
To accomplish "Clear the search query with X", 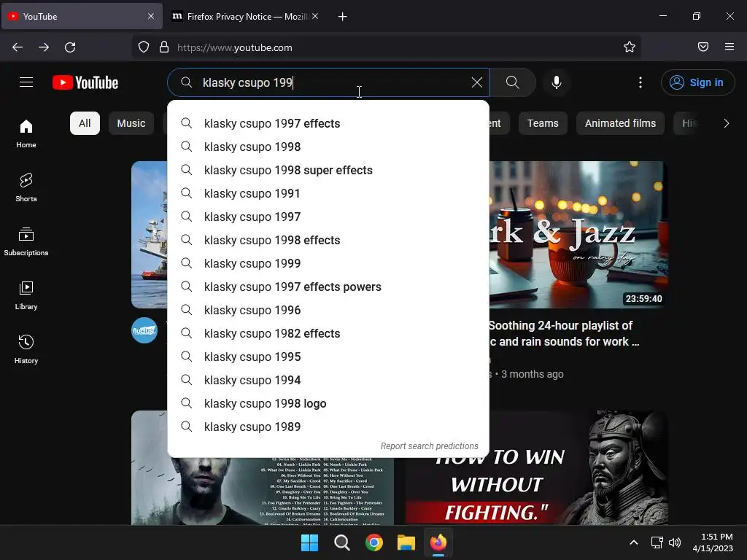I will pyautogui.click(x=476, y=82).
